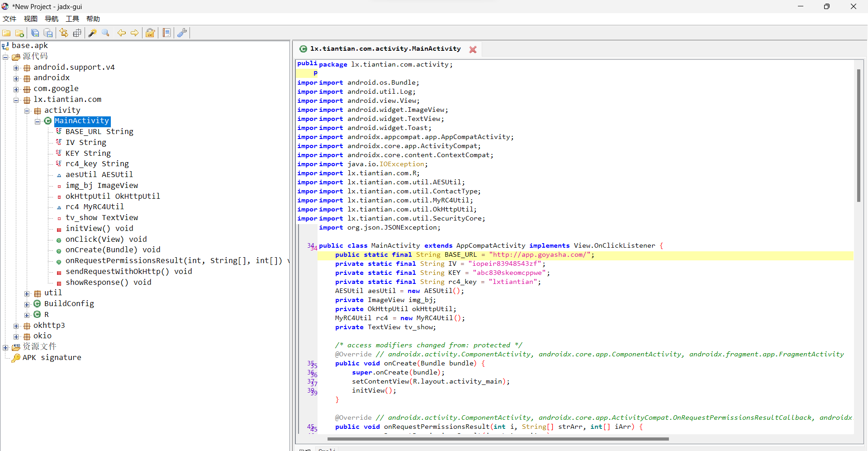Image resolution: width=868 pixels, height=451 pixels.
Task: Select img_bj ImageView field
Action: 102,186
